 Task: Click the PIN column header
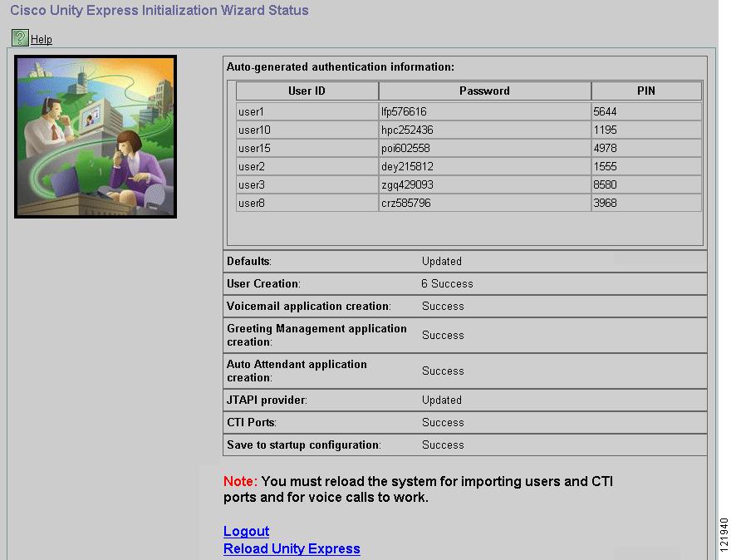click(646, 91)
